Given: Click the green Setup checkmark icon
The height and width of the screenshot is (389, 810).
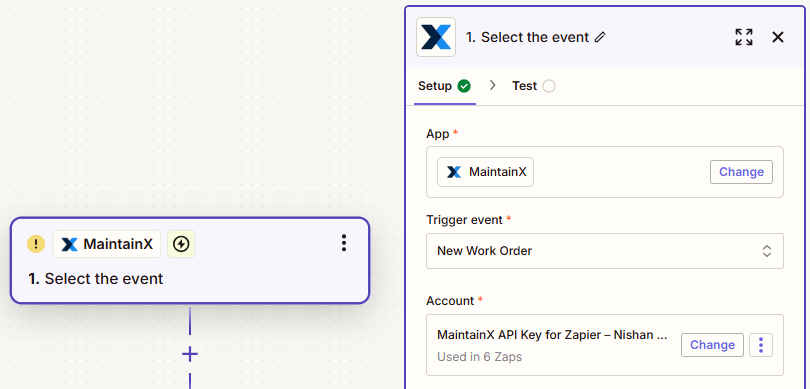Looking at the screenshot, I should point(464,86).
